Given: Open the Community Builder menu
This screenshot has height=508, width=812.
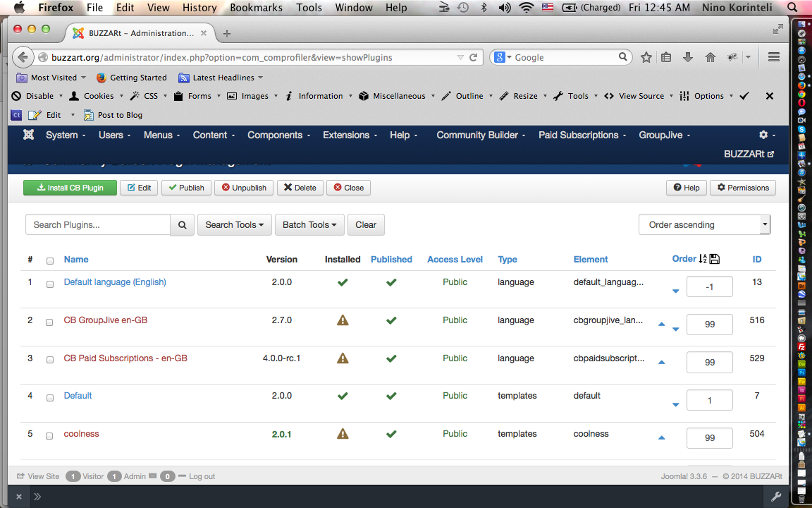Looking at the screenshot, I should click(x=481, y=135).
